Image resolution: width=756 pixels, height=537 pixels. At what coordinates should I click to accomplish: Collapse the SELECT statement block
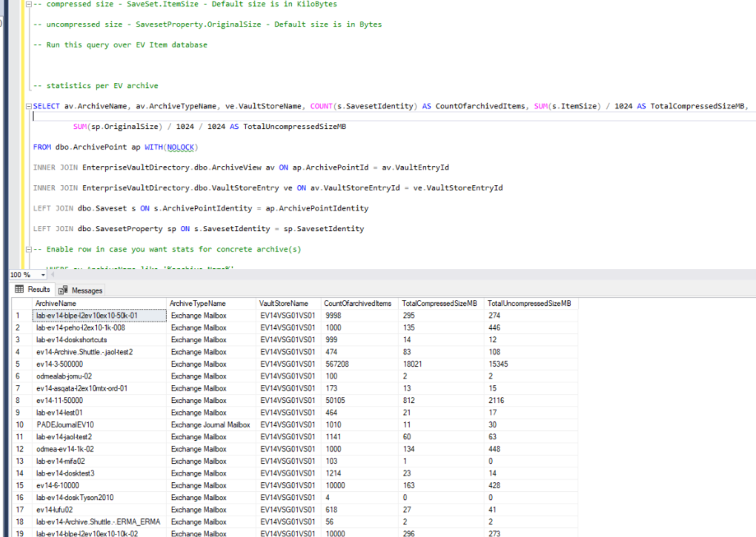coord(27,106)
